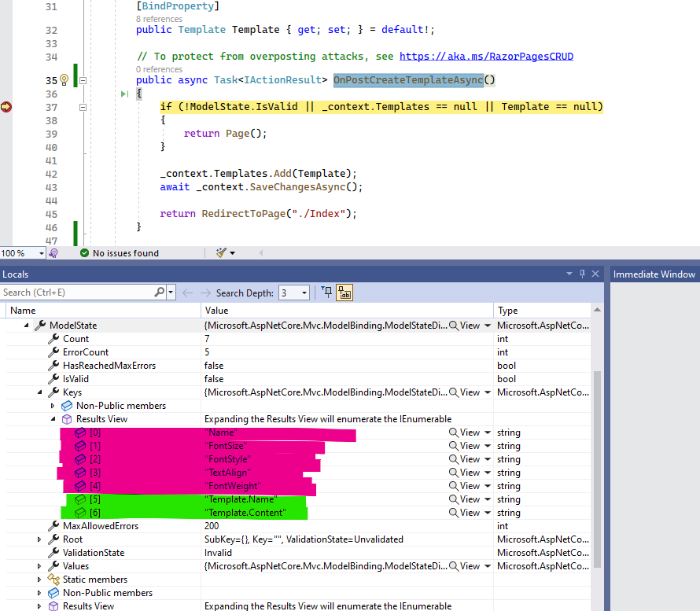This screenshot has height=611, width=700.
Task: Click the run-to-here arrow on line 36
Action: tap(124, 94)
